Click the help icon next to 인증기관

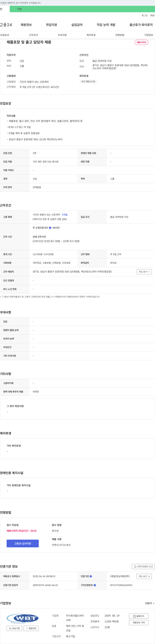coord(91,576)
